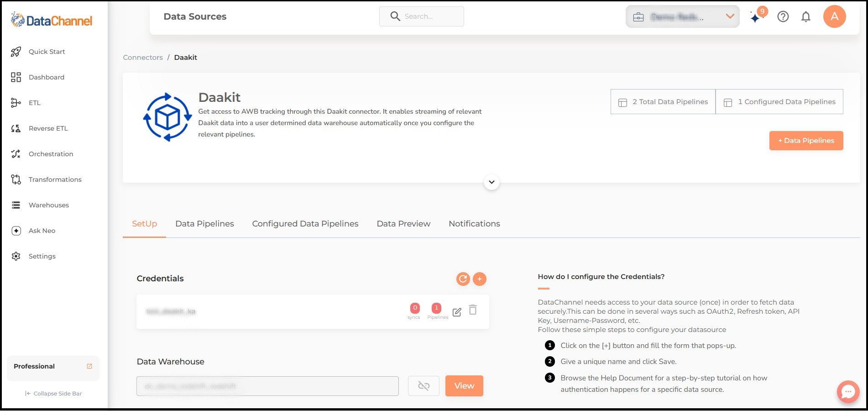Open the Ask Neo icon
The height and width of the screenshot is (411, 868).
[x=16, y=231]
